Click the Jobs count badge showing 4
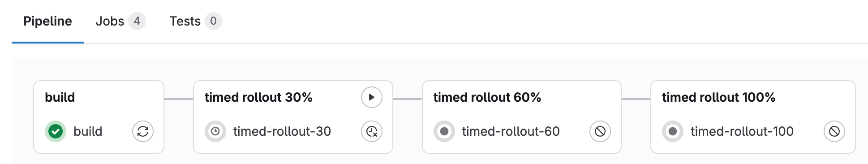Viewport: 868px width, 164px height. (x=137, y=21)
